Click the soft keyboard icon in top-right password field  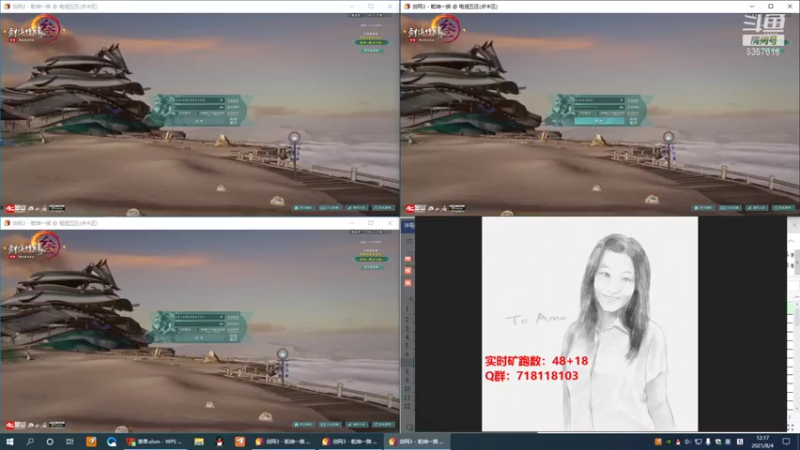tap(621, 107)
